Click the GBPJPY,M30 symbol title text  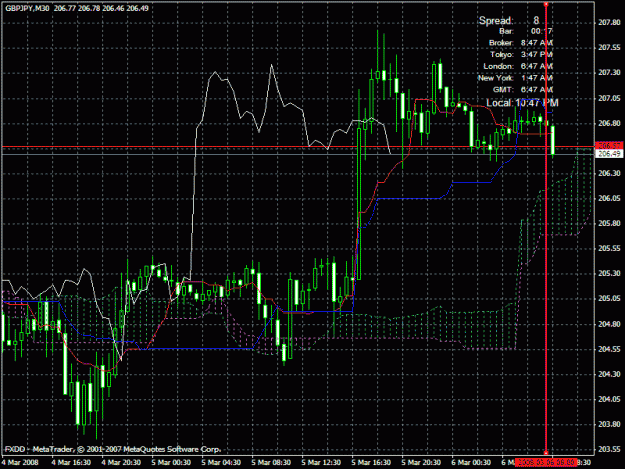pyautogui.click(x=28, y=8)
